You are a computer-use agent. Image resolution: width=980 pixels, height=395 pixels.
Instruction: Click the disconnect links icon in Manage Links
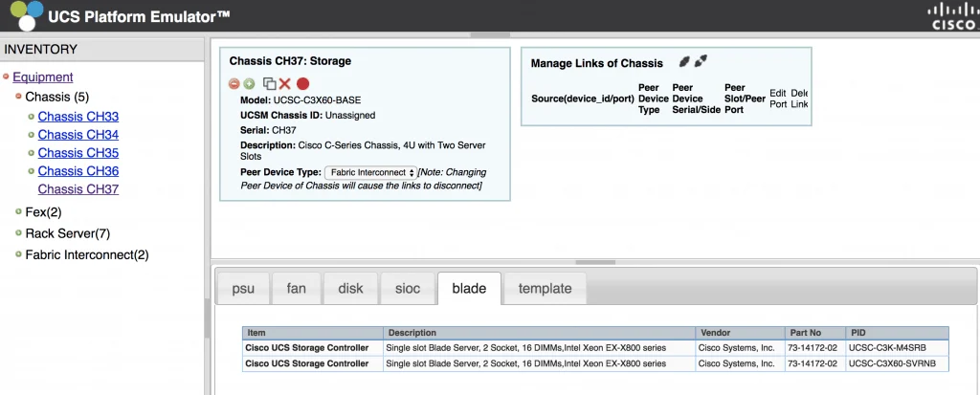(701, 61)
